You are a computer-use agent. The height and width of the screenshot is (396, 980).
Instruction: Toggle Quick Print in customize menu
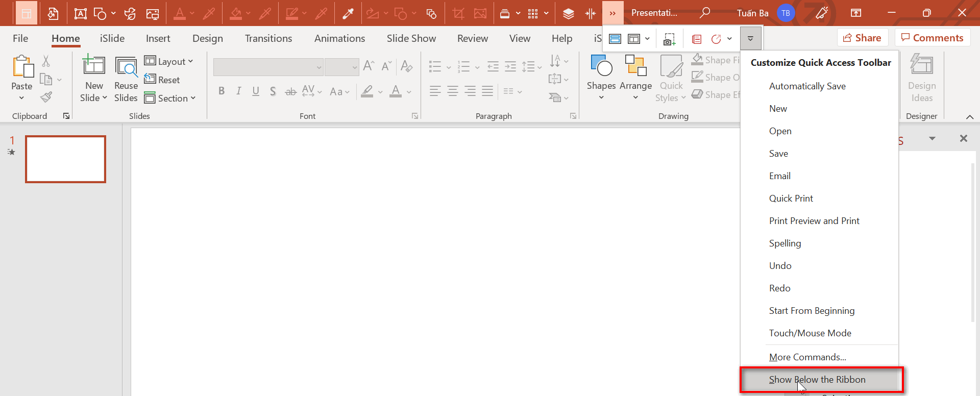coord(820,199)
